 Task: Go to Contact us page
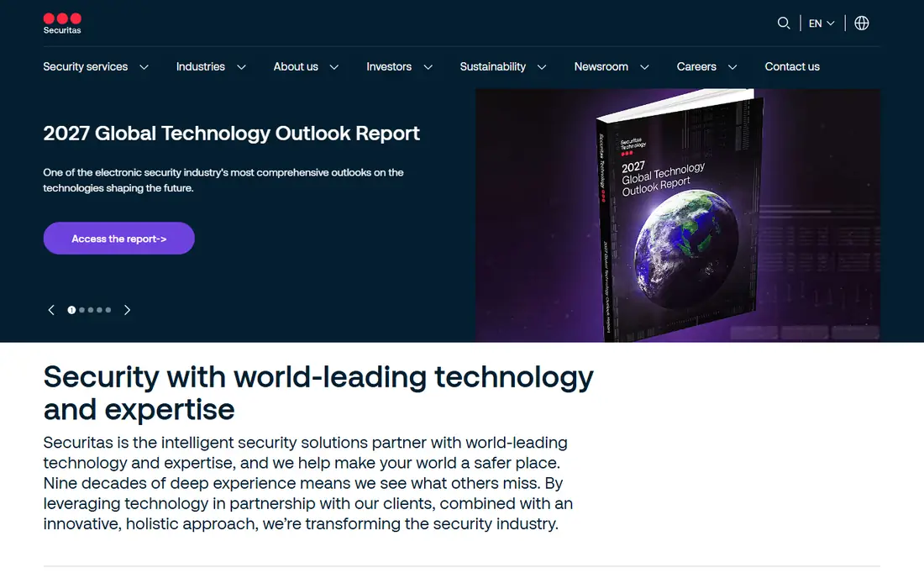792,66
